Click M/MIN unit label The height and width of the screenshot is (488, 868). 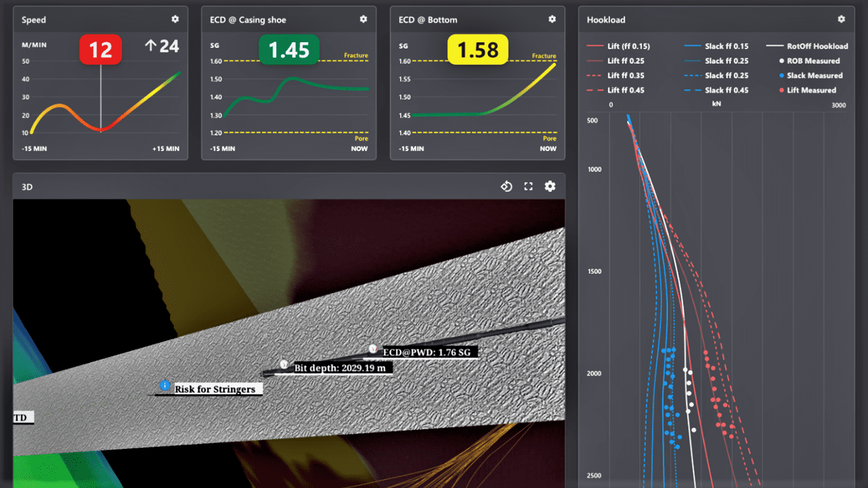pos(33,46)
